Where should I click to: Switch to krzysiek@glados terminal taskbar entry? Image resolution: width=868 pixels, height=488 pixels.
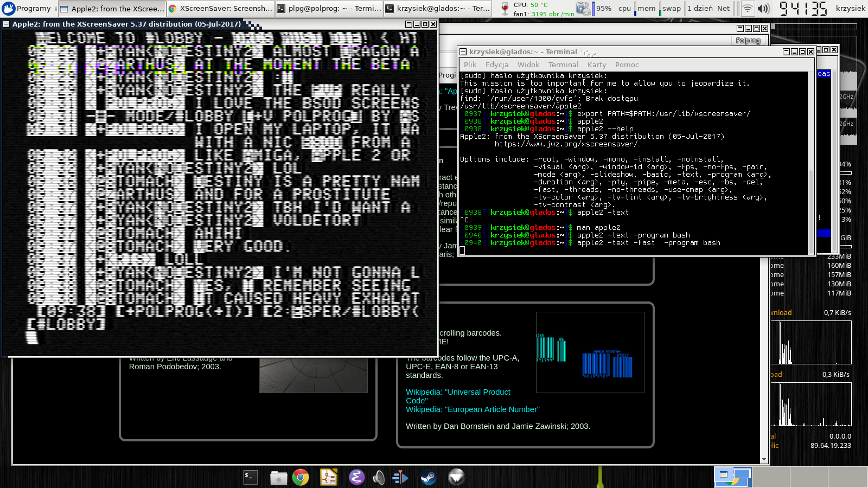(x=437, y=8)
